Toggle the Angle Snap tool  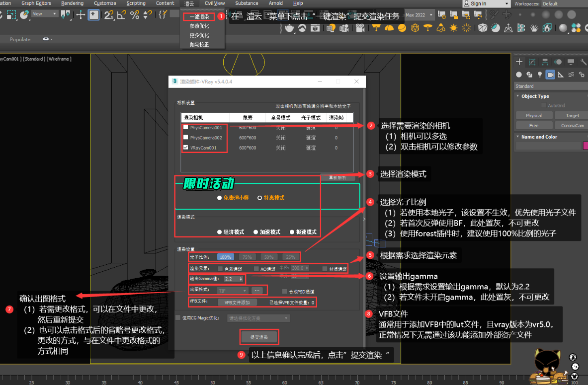tap(121, 14)
